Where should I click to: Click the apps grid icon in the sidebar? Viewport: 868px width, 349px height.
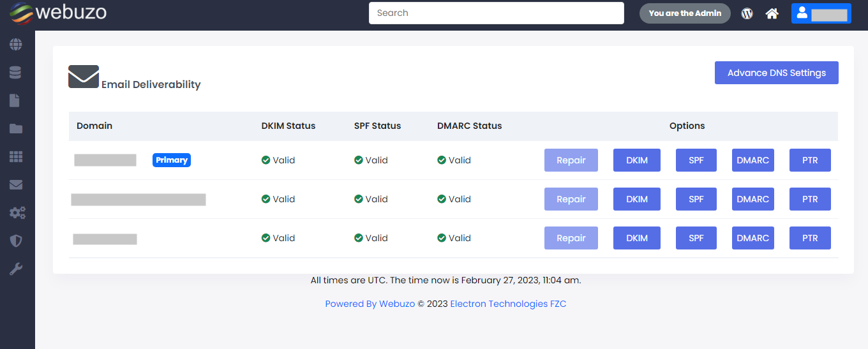tap(16, 157)
